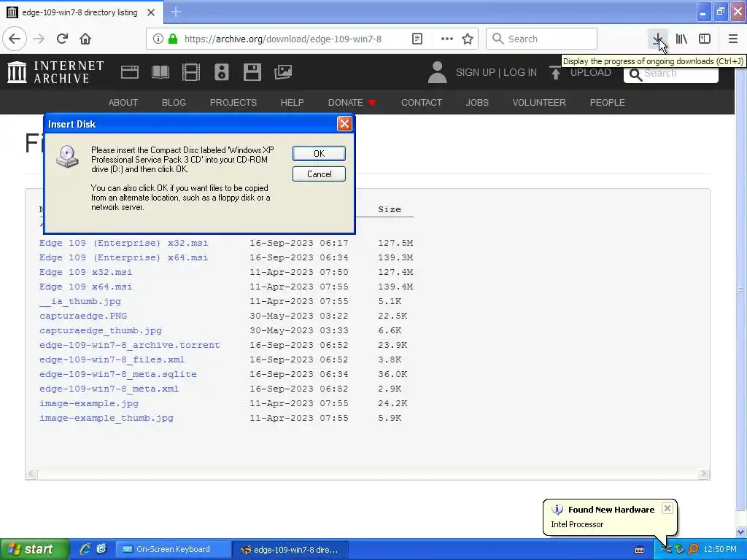Click OK in Insert Disk dialog
This screenshot has width=747, height=560.
click(320, 153)
